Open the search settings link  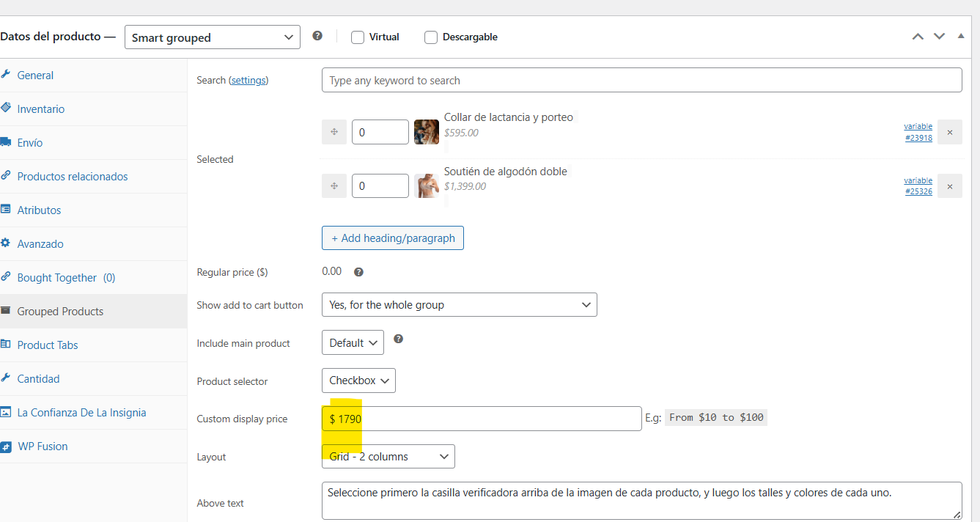click(x=249, y=81)
